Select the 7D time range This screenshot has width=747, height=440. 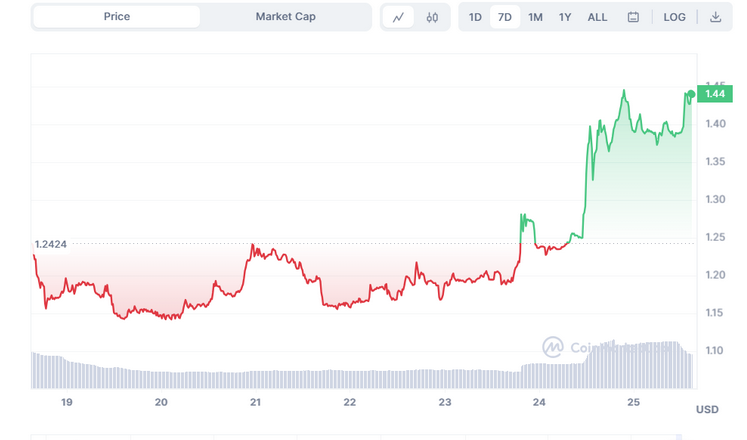pos(505,17)
